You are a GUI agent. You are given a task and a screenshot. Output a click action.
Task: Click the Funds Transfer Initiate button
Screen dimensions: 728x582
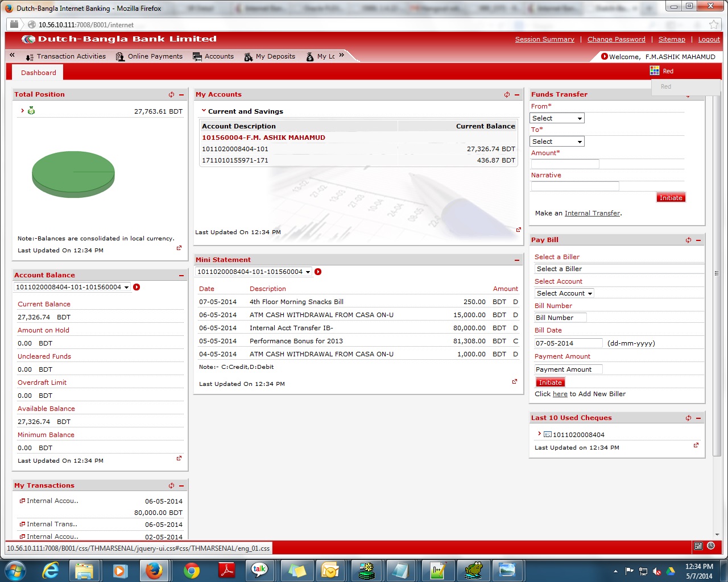[671, 198]
